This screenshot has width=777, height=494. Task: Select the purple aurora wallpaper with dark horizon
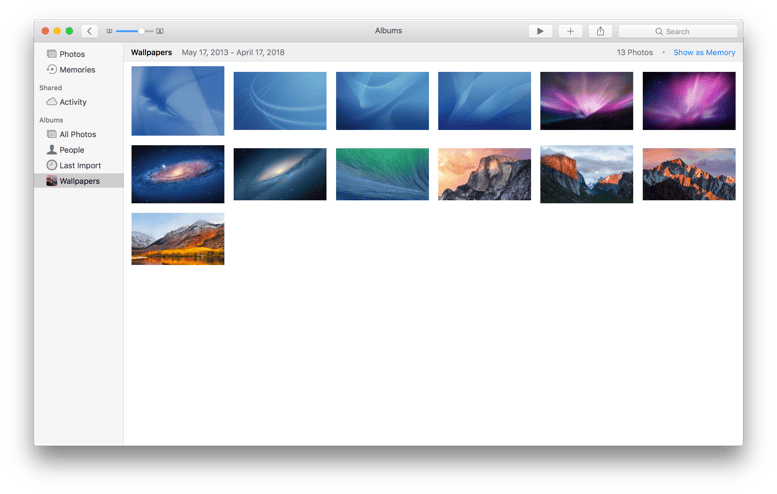(587, 101)
